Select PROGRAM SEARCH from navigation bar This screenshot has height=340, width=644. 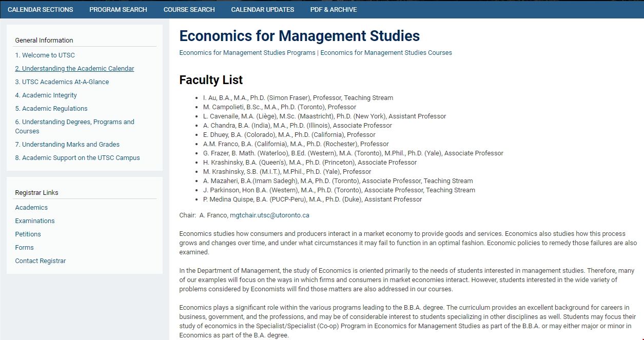tap(118, 9)
